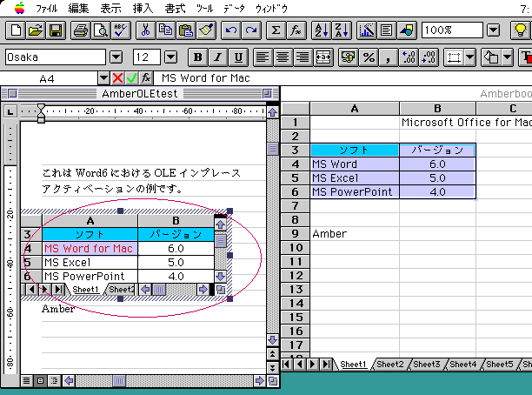The width and height of the screenshot is (532, 395).
Task: Click the AutoSum sigma icon
Action: (276, 30)
